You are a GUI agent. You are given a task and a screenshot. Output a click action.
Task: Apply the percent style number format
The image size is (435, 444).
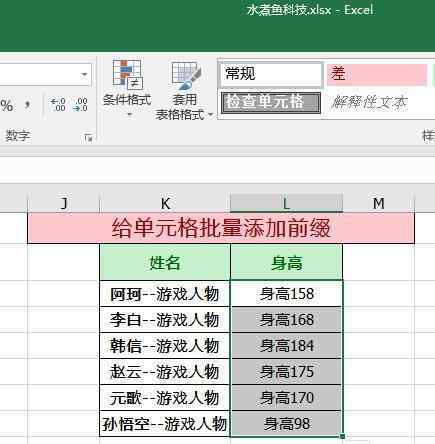coord(6,106)
